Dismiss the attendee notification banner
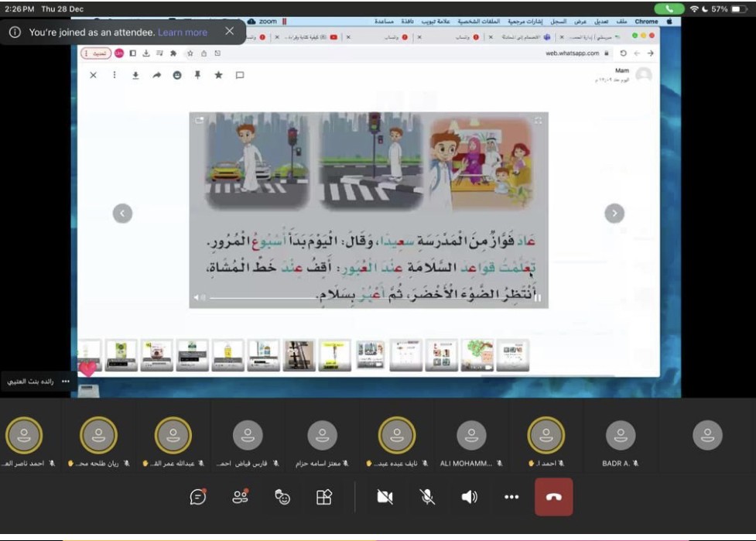Image resolution: width=756 pixels, height=541 pixels. [229, 32]
